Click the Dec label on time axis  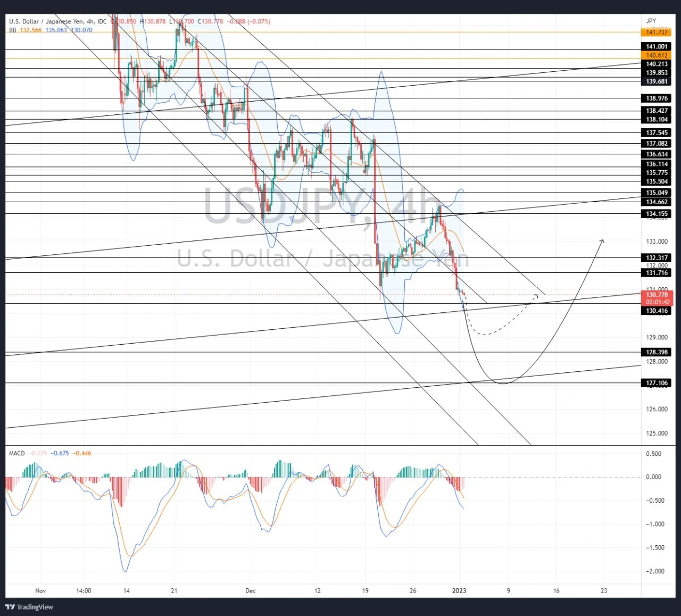(x=251, y=590)
